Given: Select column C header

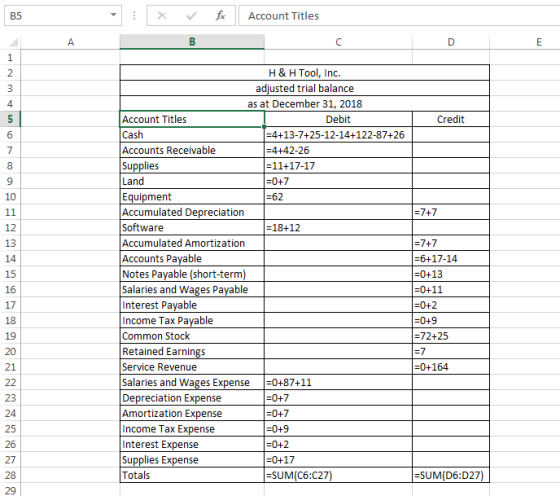Looking at the screenshot, I should [x=338, y=42].
